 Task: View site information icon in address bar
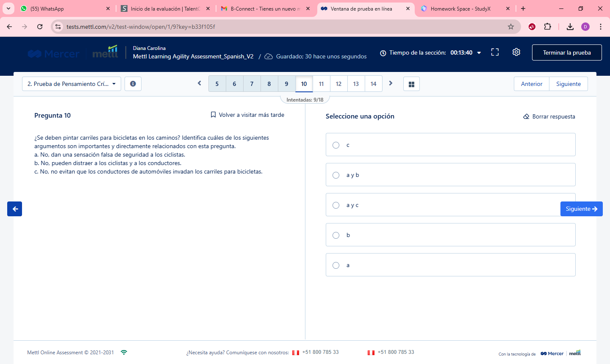[58, 27]
